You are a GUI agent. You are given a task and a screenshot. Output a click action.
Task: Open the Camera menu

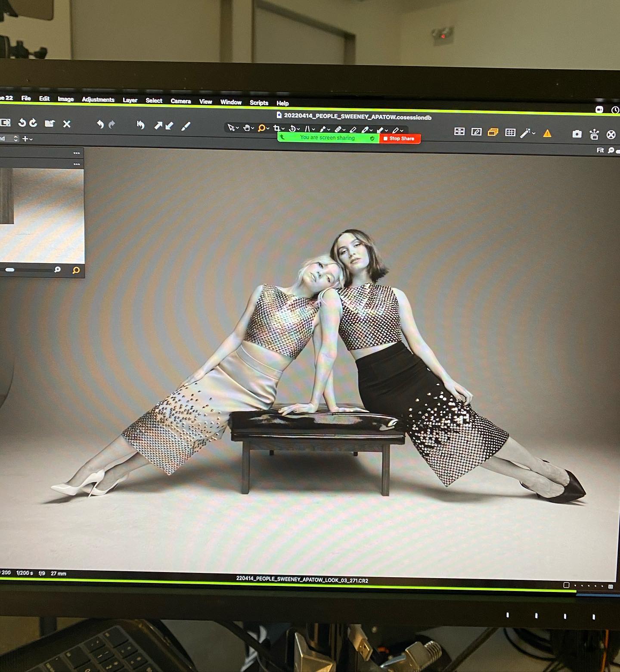point(180,101)
